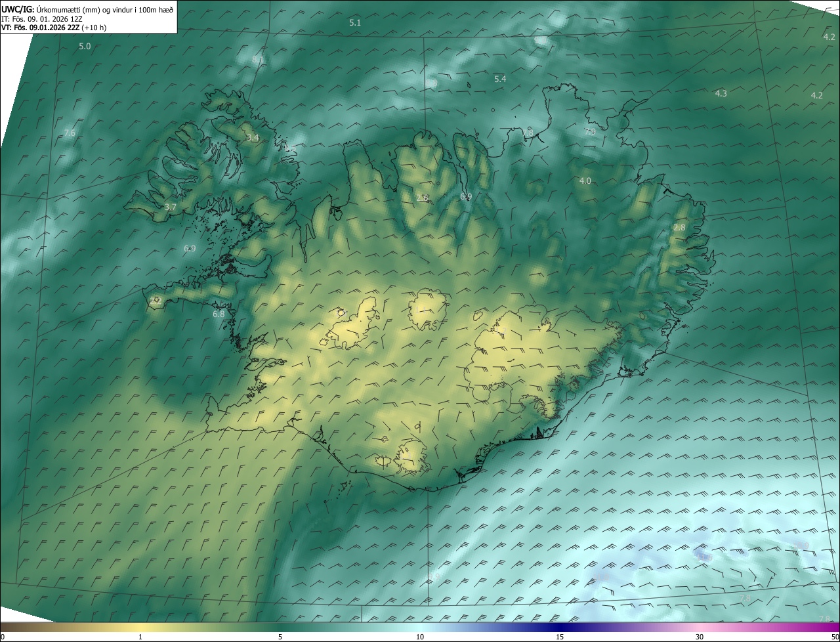Click the map value label '4.3'

(x=721, y=94)
